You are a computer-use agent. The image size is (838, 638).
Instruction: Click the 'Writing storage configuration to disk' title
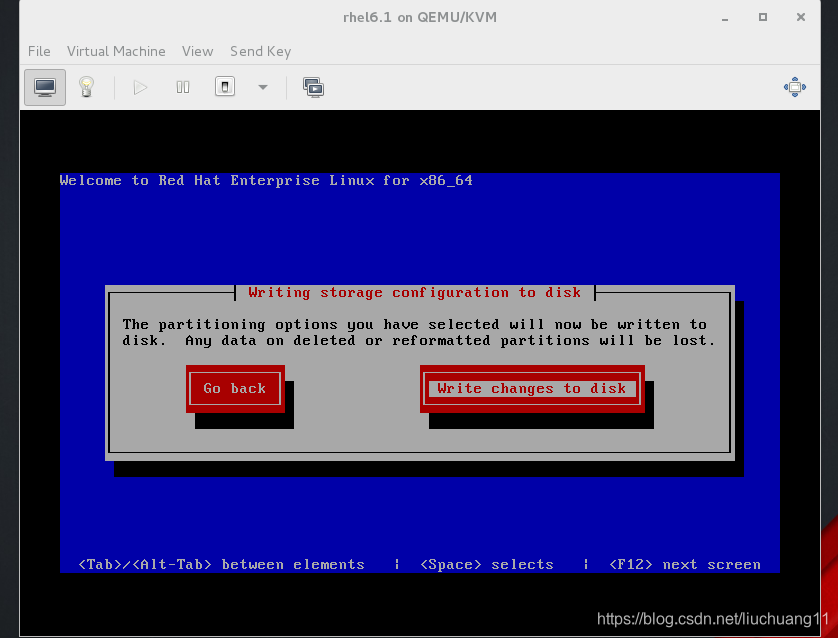414,293
